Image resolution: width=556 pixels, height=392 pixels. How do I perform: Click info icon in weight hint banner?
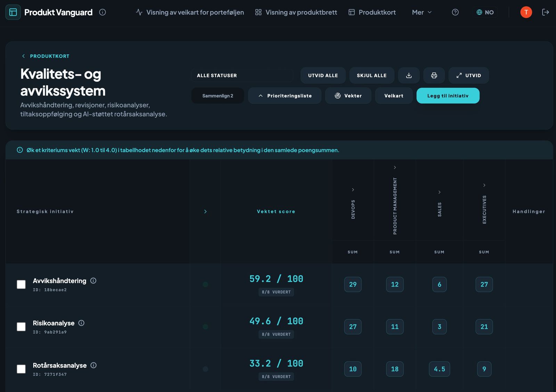pos(20,150)
